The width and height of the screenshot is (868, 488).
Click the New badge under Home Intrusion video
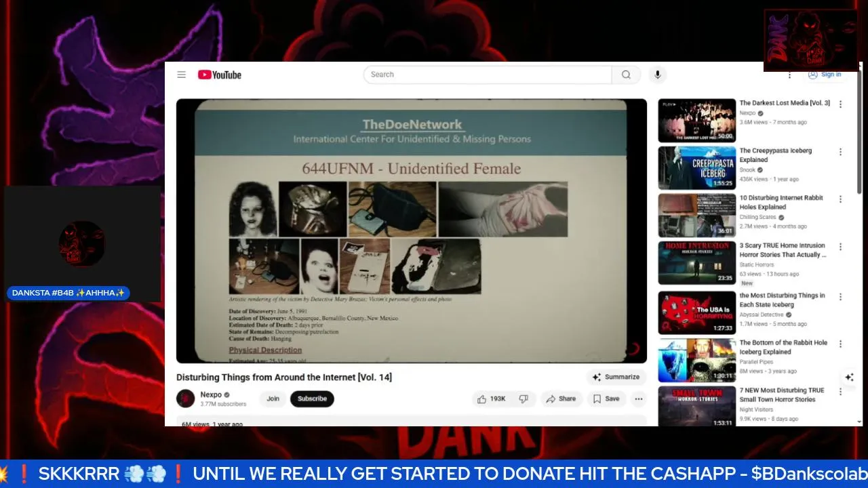pyautogui.click(x=747, y=283)
